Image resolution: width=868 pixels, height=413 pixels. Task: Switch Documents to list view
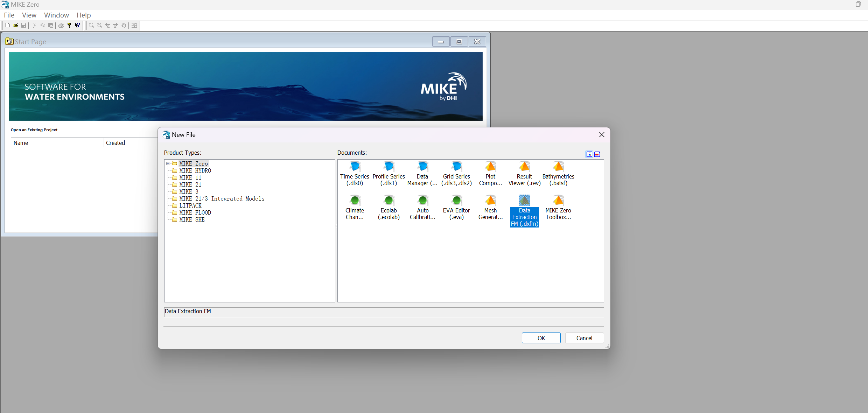point(597,154)
